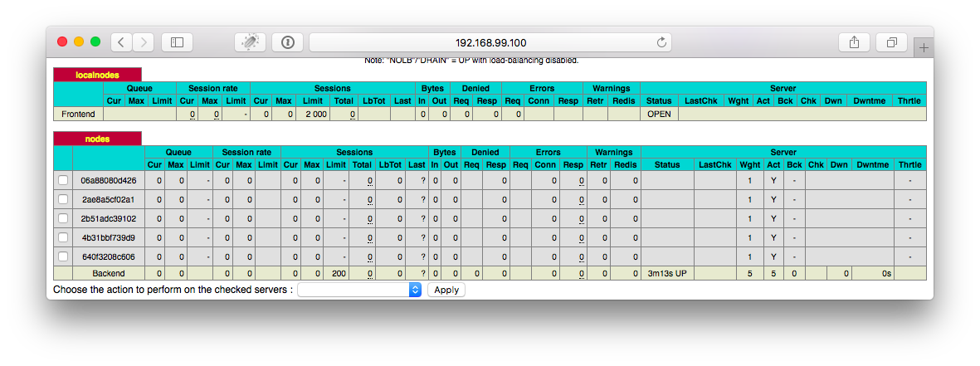Open the nodes proxy header link
The image size is (980, 366).
point(97,139)
